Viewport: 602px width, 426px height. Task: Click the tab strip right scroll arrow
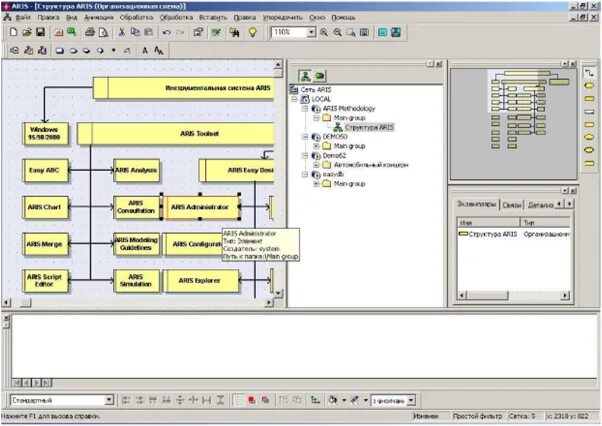pyautogui.click(x=569, y=204)
